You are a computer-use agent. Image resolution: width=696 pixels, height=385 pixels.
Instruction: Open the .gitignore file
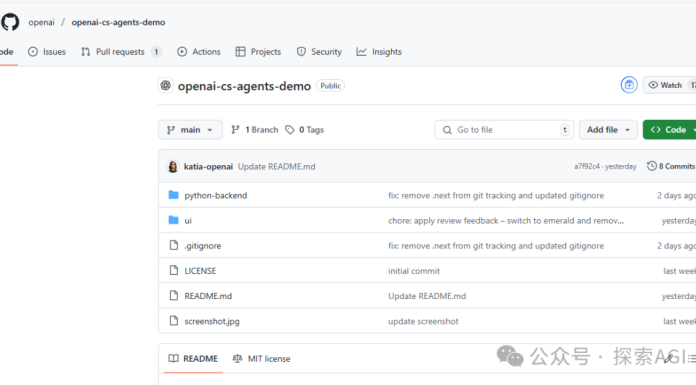point(203,246)
